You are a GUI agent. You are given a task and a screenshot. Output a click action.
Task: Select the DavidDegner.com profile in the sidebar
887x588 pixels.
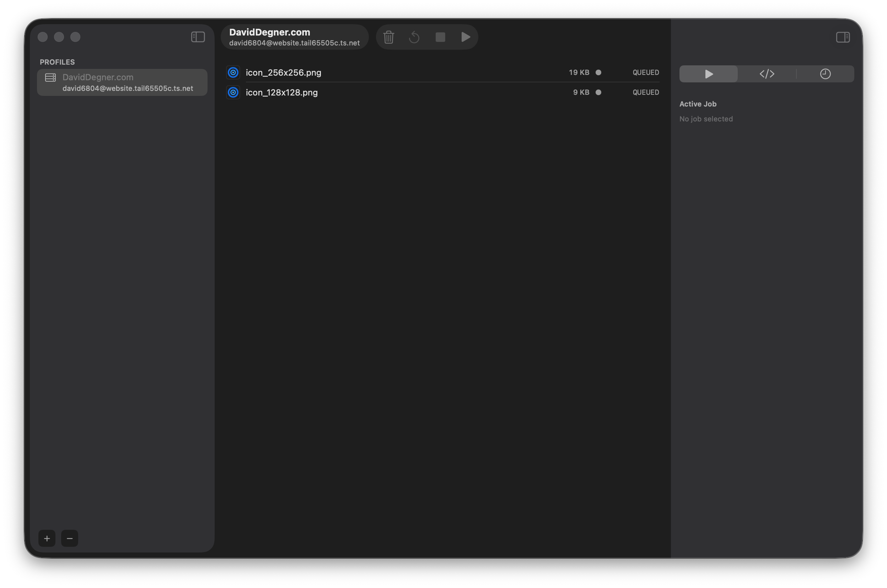pyautogui.click(x=122, y=82)
